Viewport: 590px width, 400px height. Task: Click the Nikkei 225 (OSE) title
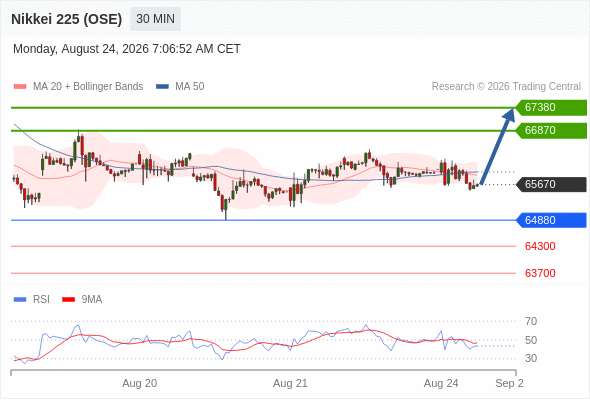point(67,19)
